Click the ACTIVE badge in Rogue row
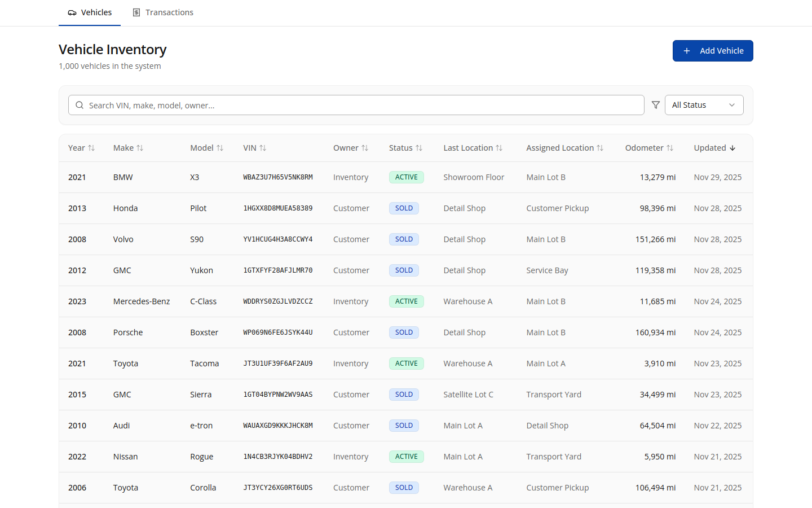 [406, 457]
